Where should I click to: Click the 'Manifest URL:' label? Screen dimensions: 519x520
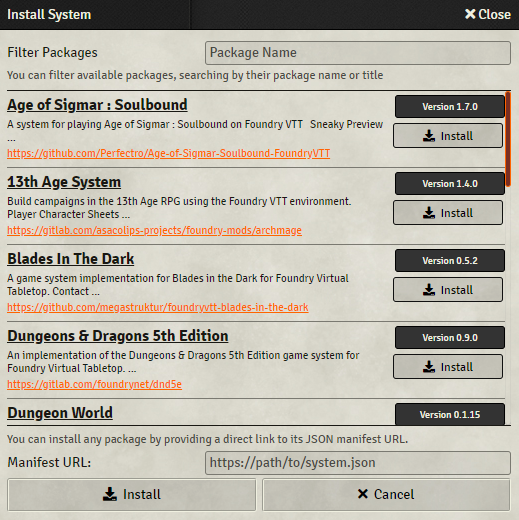click(49, 463)
